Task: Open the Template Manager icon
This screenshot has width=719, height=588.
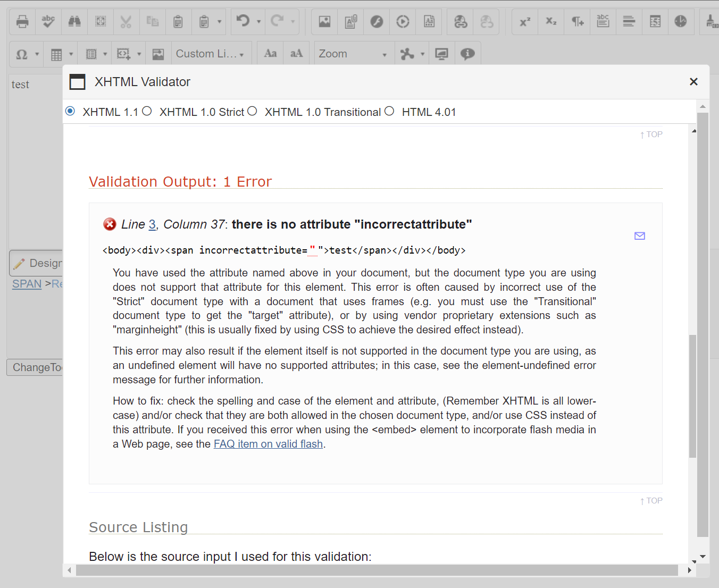Action: pos(429,22)
